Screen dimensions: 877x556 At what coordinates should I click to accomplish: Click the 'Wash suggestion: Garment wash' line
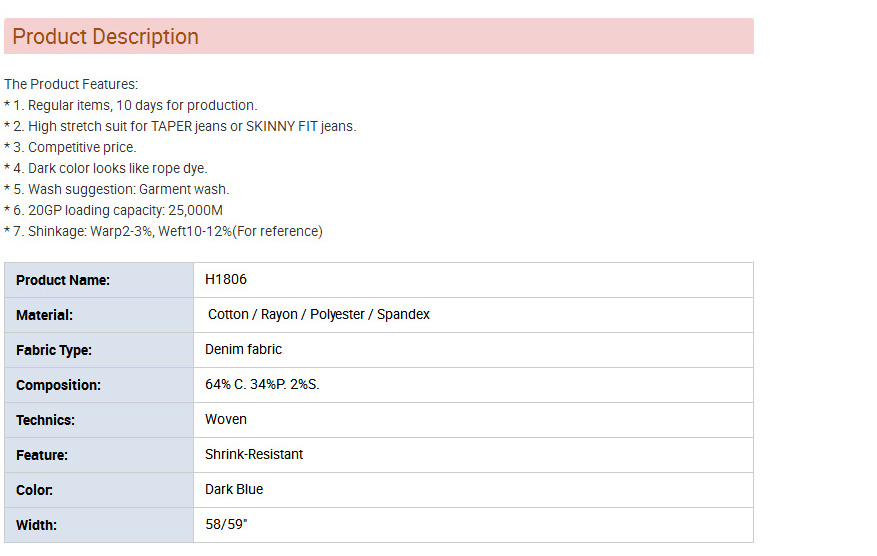(117, 189)
